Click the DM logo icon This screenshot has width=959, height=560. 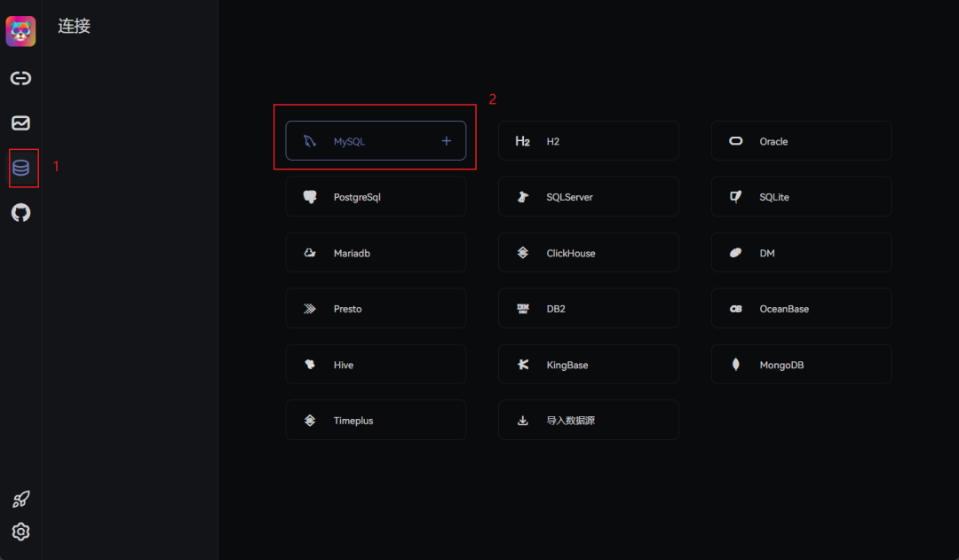[x=736, y=253]
